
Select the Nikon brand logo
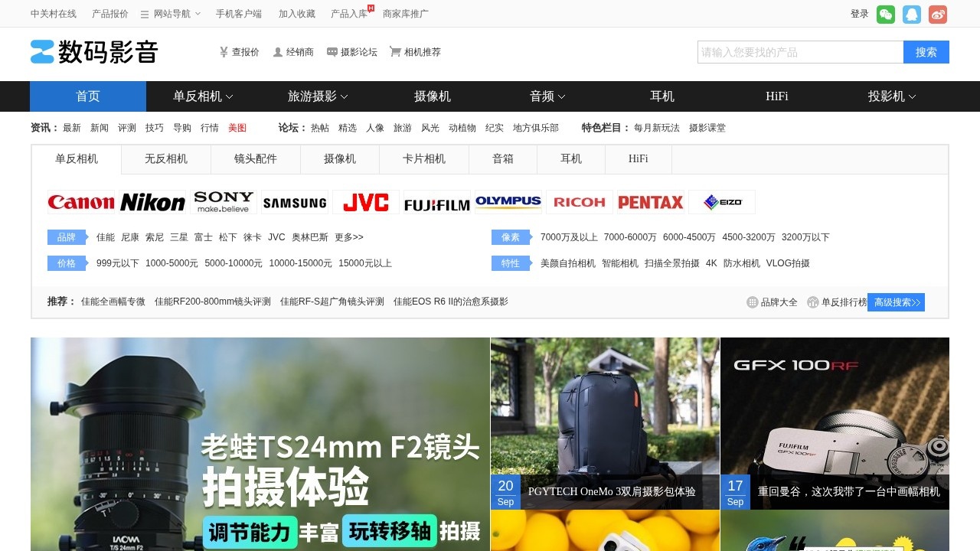pyautogui.click(x=152, y=202)
